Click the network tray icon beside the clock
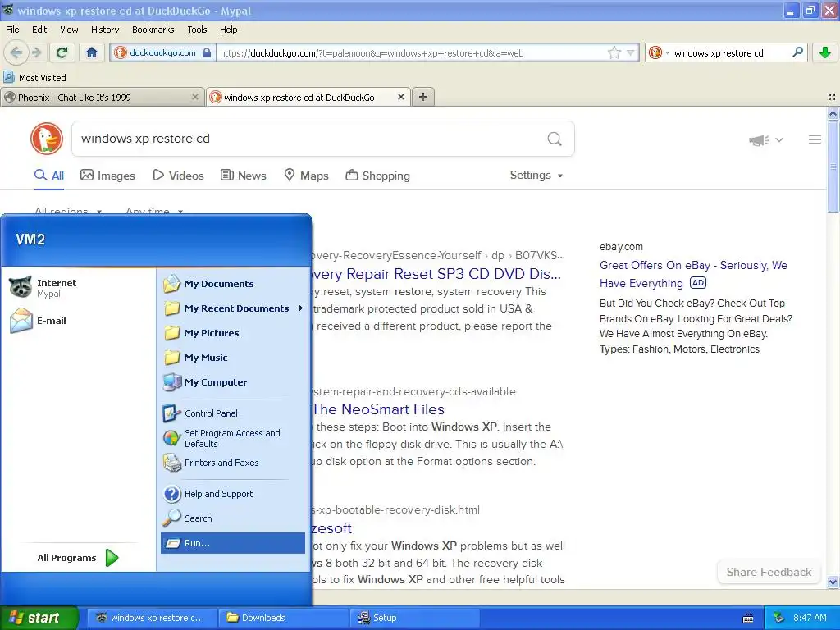Image resolution: width=840 pixels, height=630 pixels. (779, 618)
